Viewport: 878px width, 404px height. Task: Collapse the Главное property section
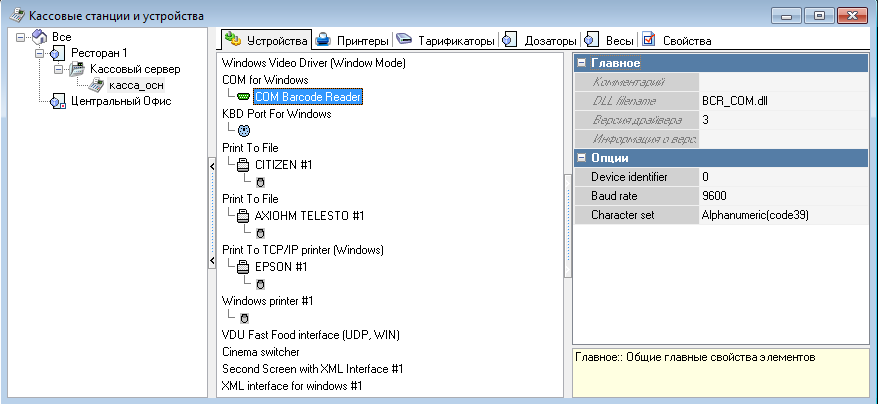[580, 63]
